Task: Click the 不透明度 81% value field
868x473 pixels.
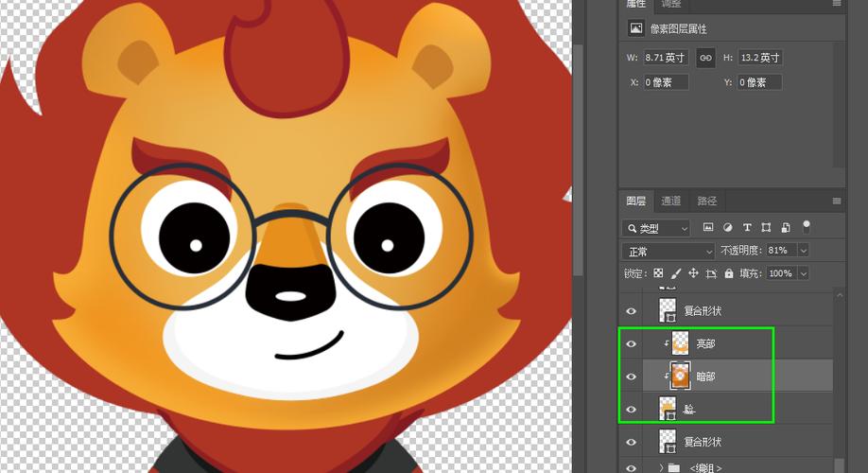Action: pyautogui.click(x=781, y=251)
